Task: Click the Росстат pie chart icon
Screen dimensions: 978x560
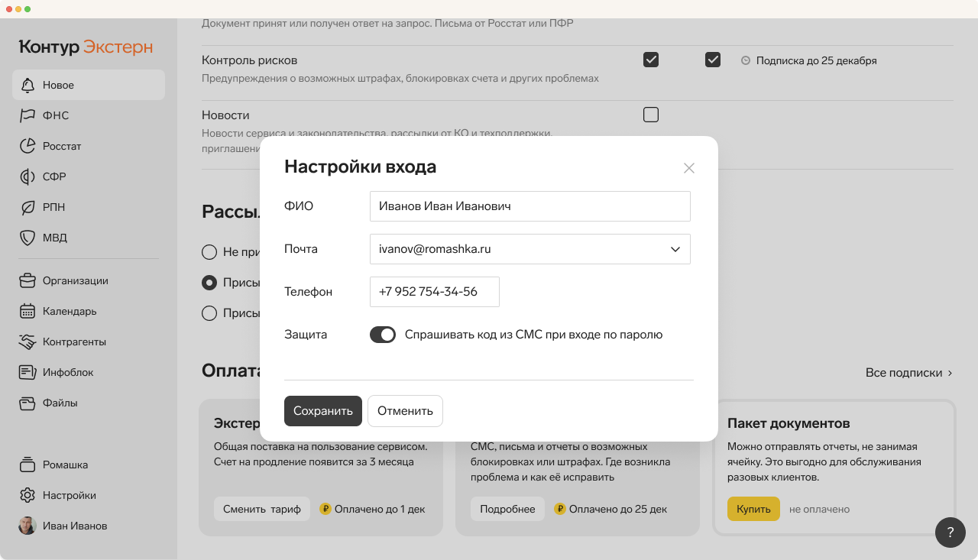Action: 28,146
